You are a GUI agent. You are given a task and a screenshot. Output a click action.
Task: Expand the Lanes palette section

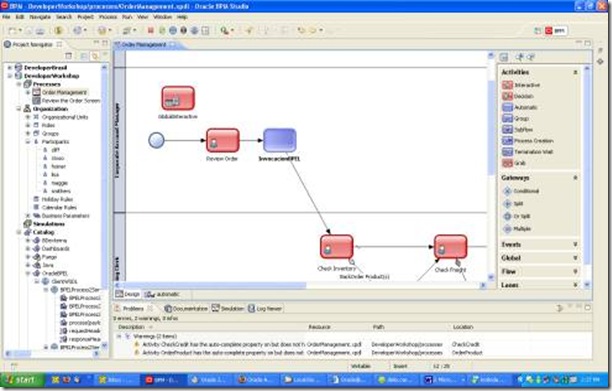pyautogui.click(x=575, y=285)
